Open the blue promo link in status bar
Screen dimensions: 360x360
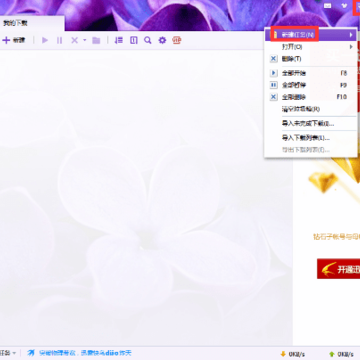pos(85,353)
